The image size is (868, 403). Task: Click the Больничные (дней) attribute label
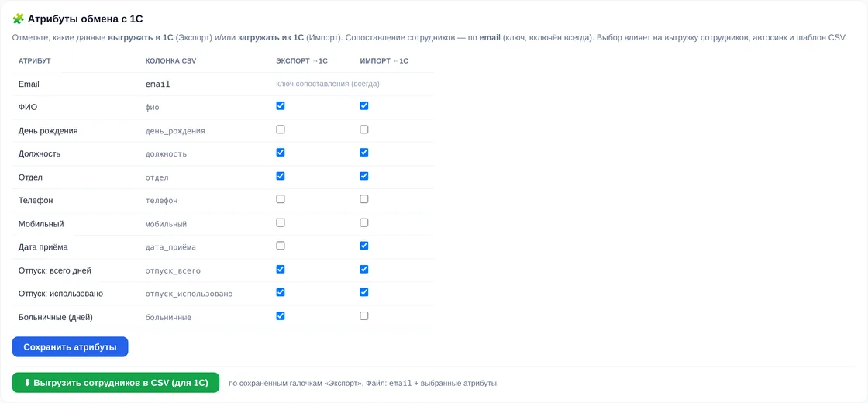(55, 317)
